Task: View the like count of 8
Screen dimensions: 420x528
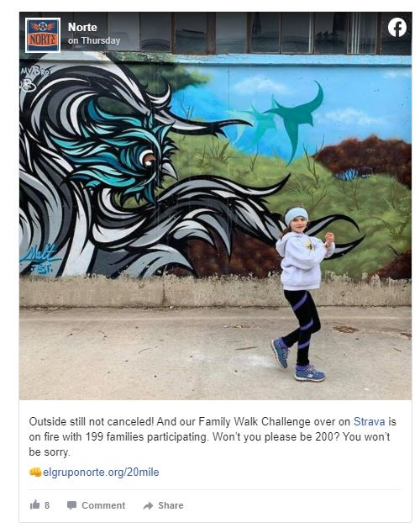Action: coord(47,505)
